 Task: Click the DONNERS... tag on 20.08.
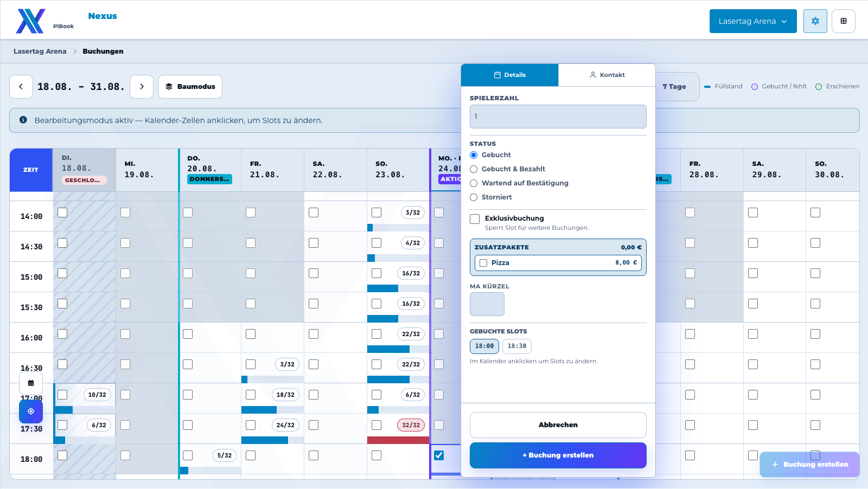click(209, 179)
